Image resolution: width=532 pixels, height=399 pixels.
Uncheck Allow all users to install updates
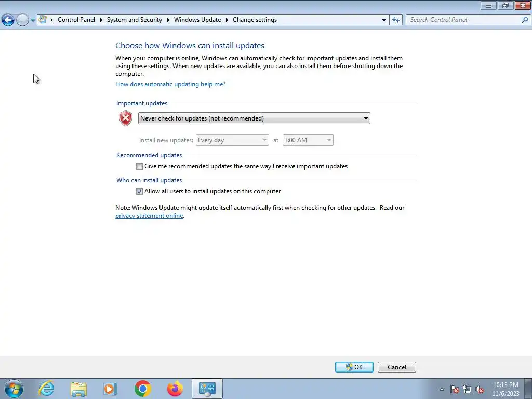coord(139,191)
